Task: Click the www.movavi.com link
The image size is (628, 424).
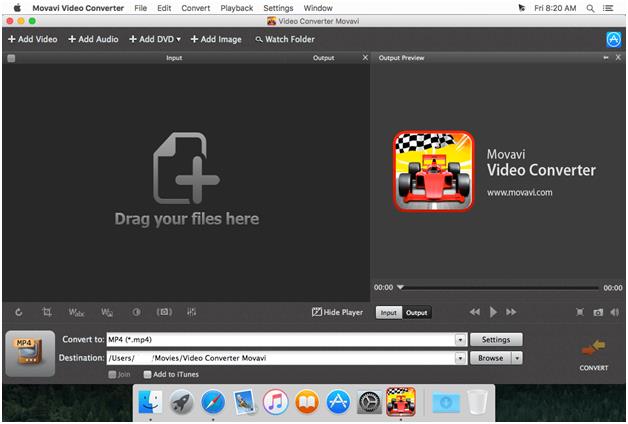Action: tap(519, 193)
